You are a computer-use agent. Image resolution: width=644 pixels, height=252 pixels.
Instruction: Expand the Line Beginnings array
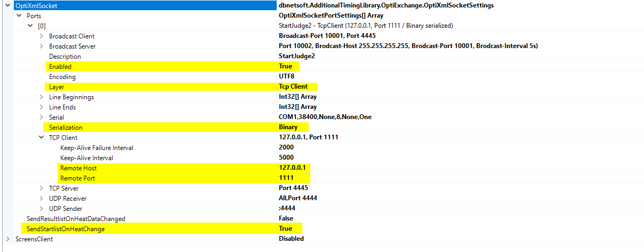[42, 97]
